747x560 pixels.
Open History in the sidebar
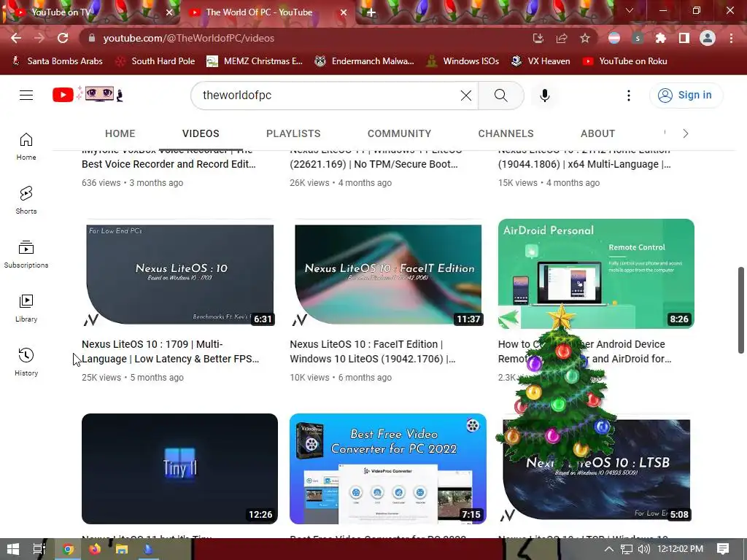click(x=26, y=362)
